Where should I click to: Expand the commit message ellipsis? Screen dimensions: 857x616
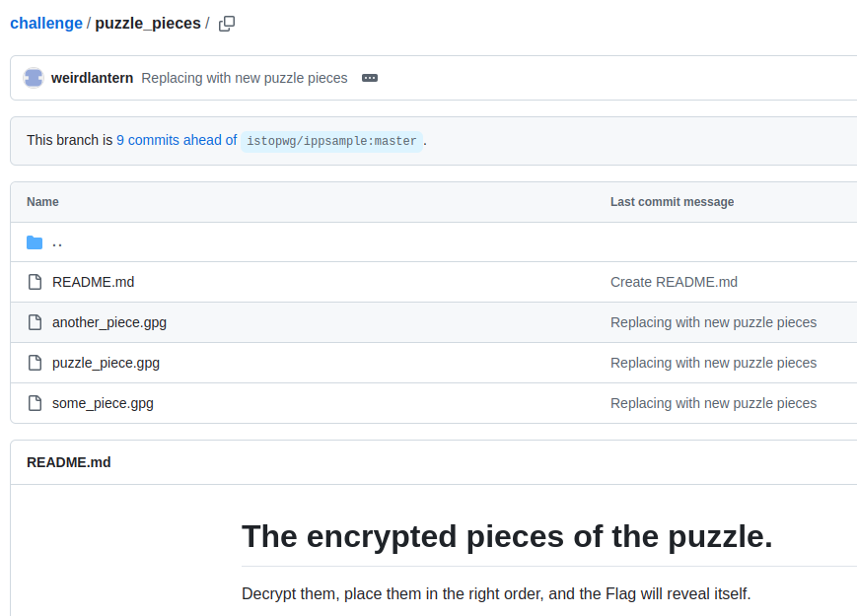(x=370, y=77)
